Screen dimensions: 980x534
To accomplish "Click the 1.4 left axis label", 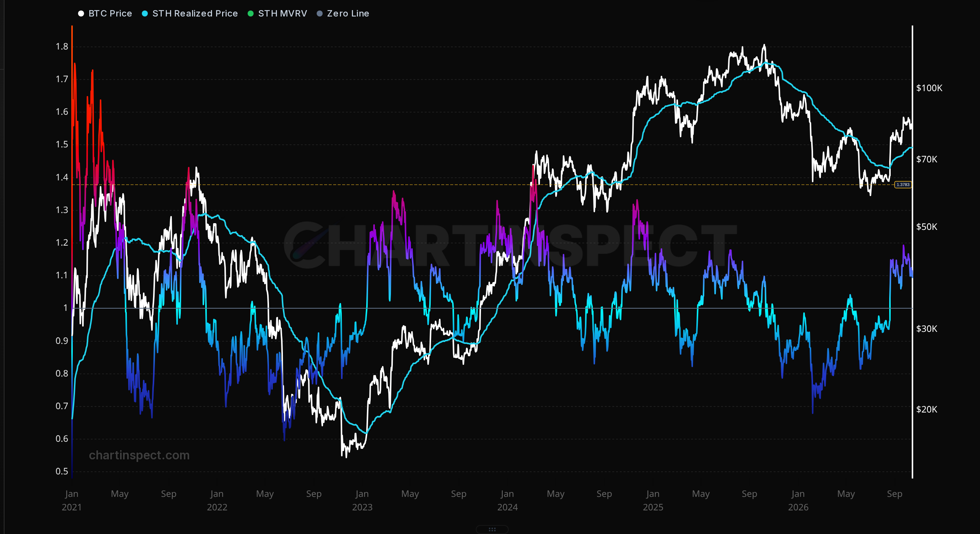I will pos(62,177).
